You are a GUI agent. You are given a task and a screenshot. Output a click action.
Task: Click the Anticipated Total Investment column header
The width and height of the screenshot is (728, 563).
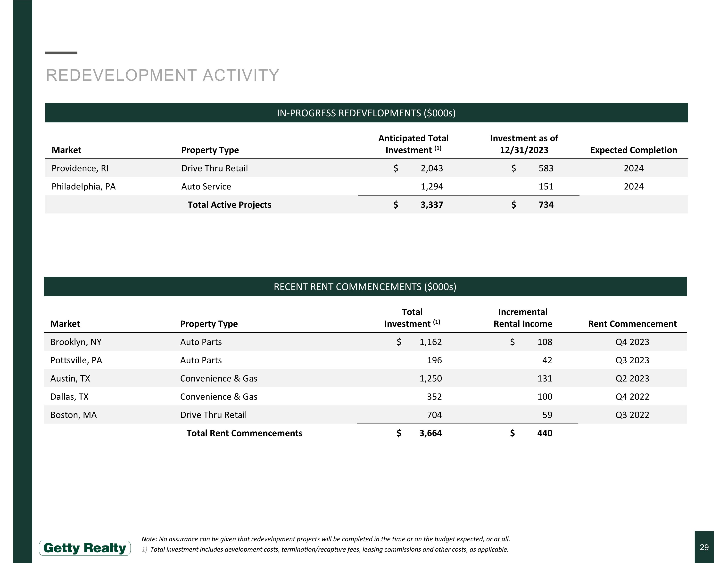coord(413,144)
